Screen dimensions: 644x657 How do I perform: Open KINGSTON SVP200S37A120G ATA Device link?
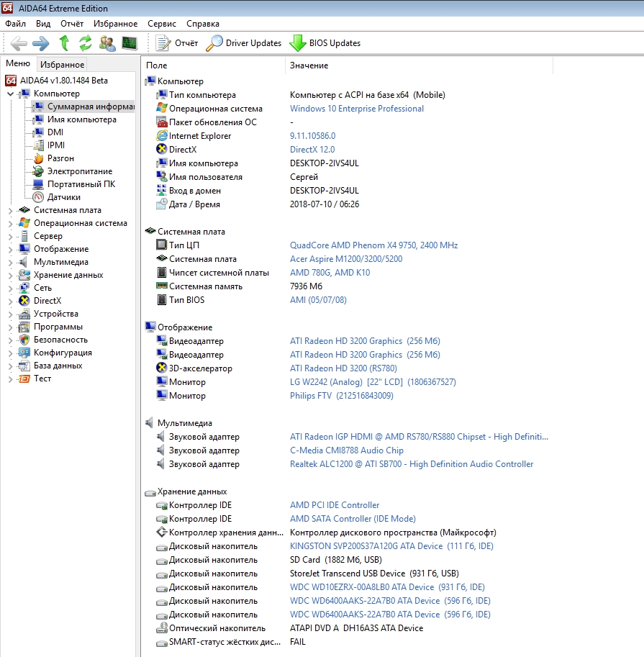tap(391, 546)
